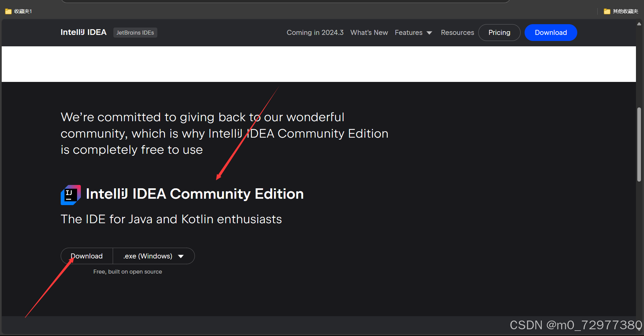Download Community Edition installer
The image size is (644, 336).
(x=87, y=256)
